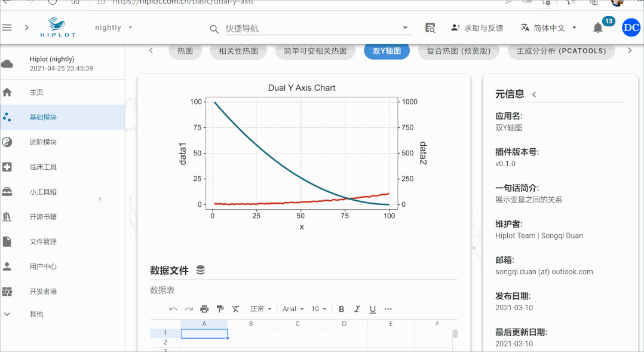The width and height of the screenshot is (644, 352).
Task: Open more toolbar options (ellipsis)
Action: pos(388,309)
